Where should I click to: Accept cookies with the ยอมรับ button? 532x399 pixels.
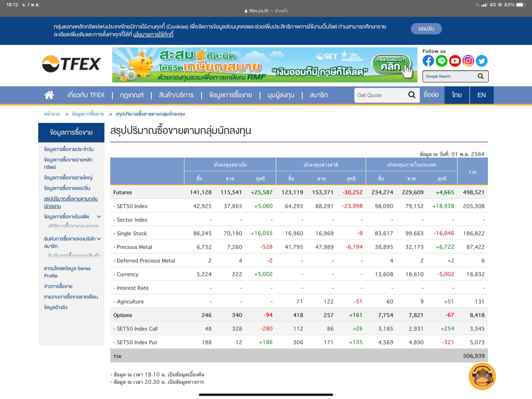[426, 29]
